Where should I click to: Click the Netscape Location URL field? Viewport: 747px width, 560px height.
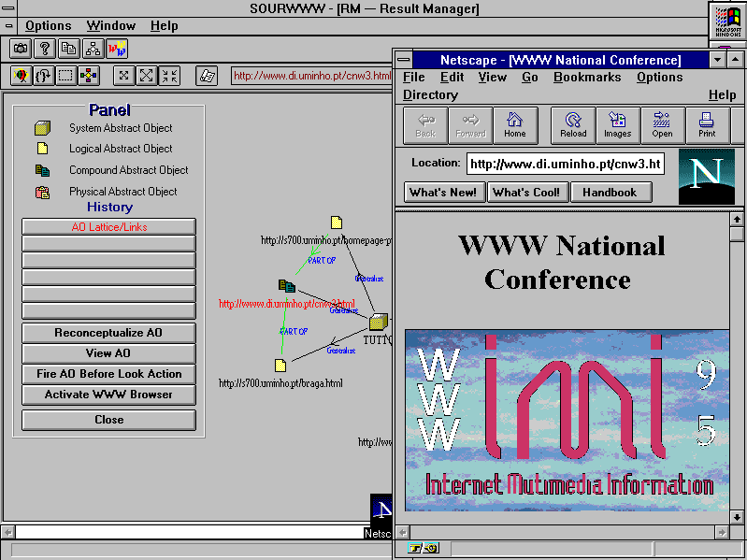point(565,165)
